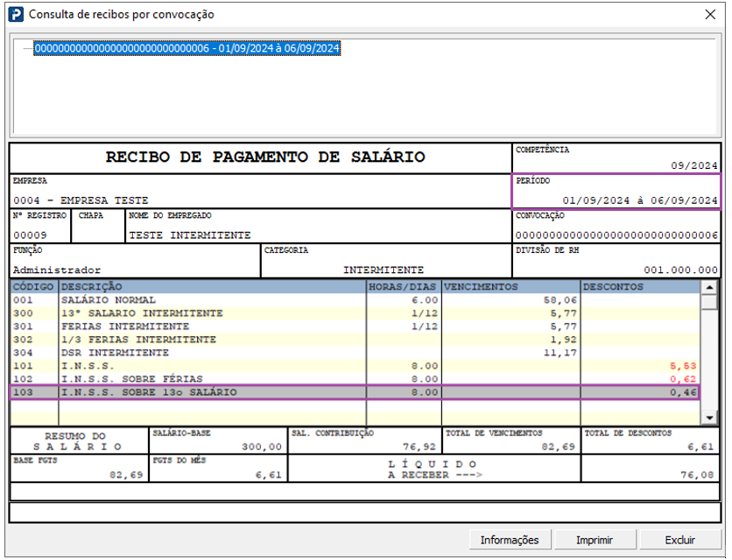Select the SALÁRIO NORMAL description cell
The width and height of the screenshot is (732, 560).
tap(109, 300)
